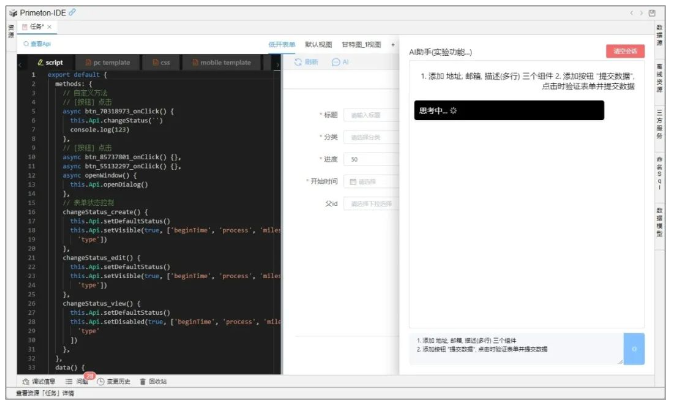Viewport: 677px width, 407px height.
Task: Open 调试信息 debug info panel
Action: (x=38, y=381)
